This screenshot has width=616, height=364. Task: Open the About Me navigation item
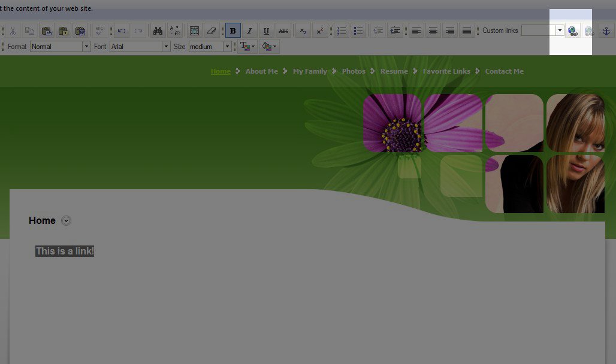pyautogui.click(x=262, y=71)
